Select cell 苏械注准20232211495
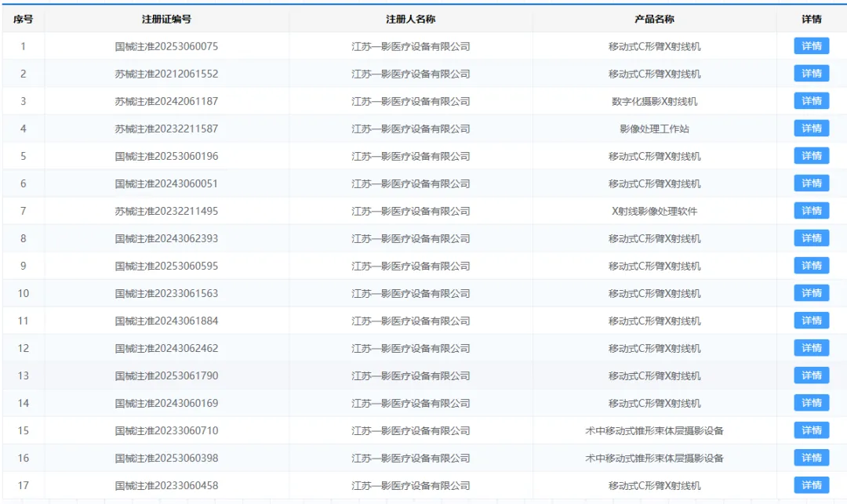 (166, 212)
